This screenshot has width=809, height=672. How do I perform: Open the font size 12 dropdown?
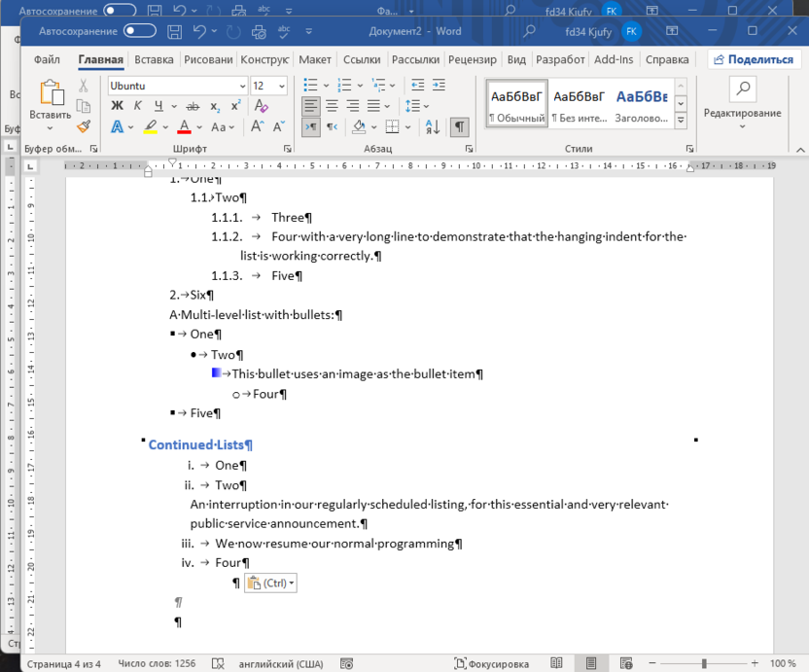pyautogui.click(x=283, y=86)
